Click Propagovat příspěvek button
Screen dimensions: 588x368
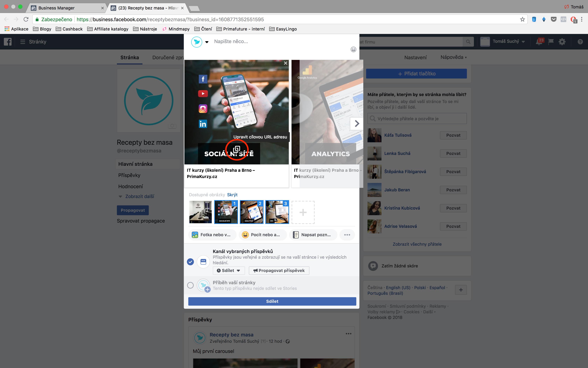click(x=279, y=270)
